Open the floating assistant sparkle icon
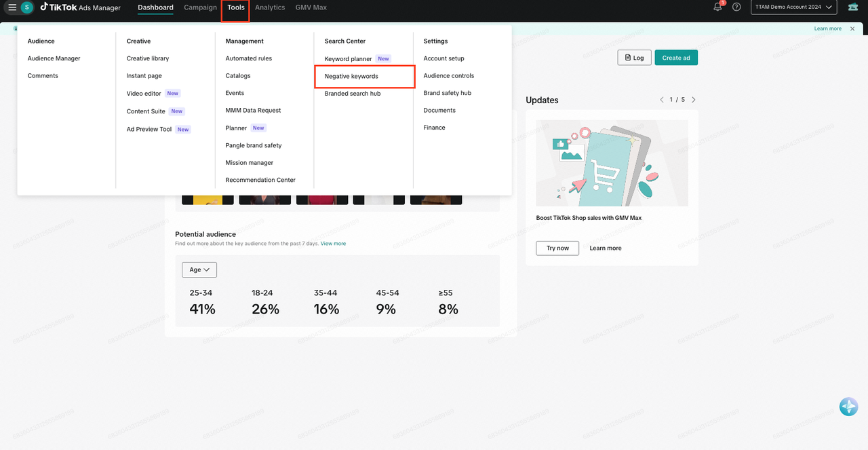Image resolution: width=868 pixels, height=450 pixels. point(848,407)
